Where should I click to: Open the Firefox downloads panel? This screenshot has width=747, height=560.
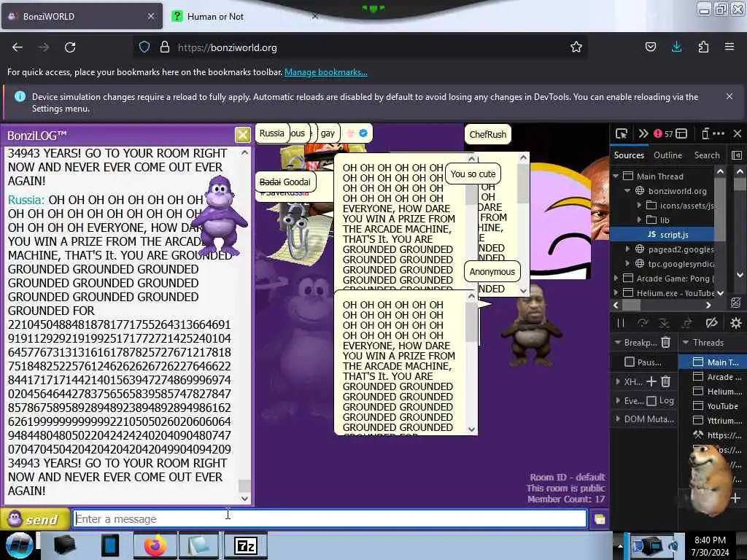tap(676, 47)
